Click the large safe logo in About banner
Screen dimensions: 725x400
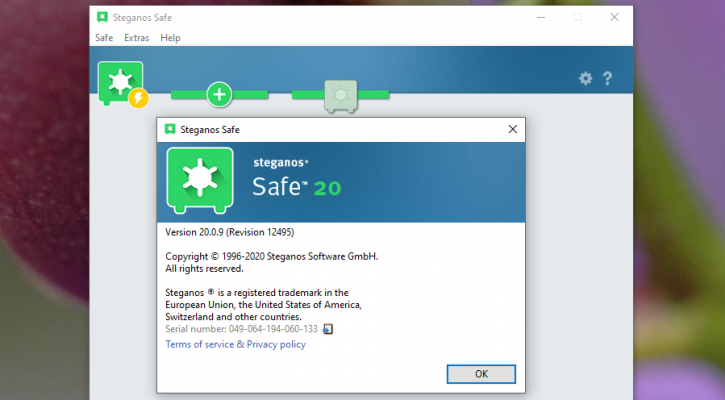pyautogui.click(x=200, y=181)
